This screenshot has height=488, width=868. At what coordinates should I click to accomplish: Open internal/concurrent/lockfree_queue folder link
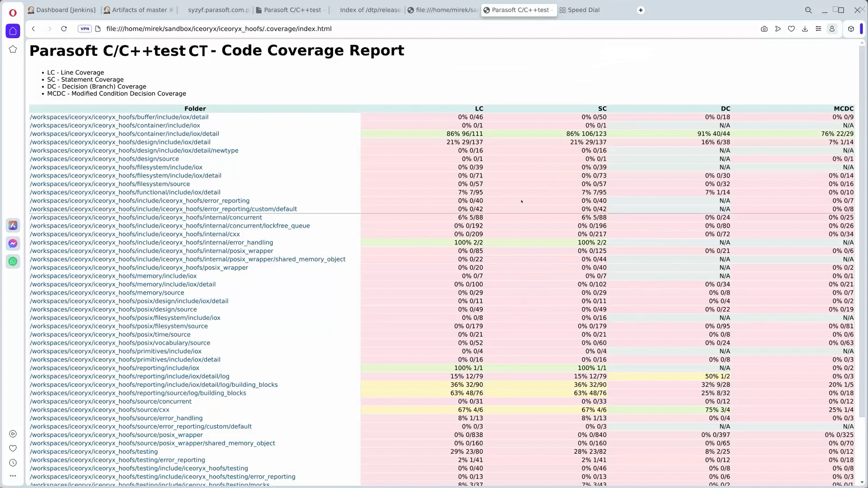pyautogui.click(x=170, y=226)
